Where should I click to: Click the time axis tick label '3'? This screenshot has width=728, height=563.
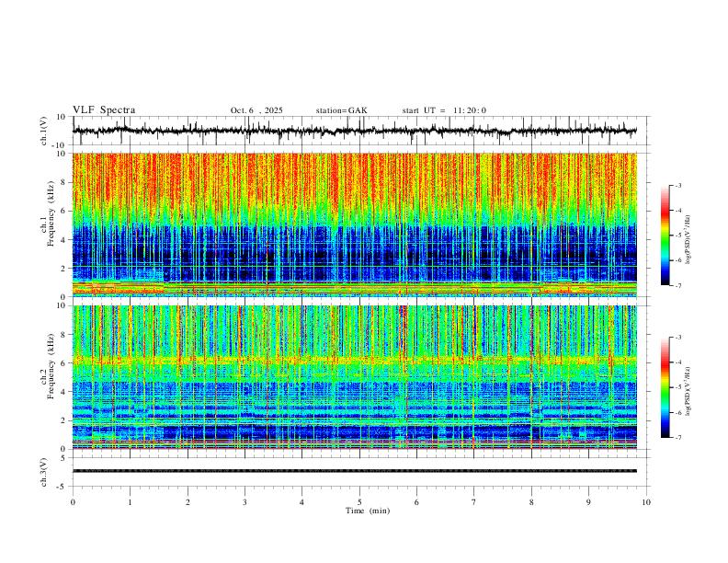pyautogui.click(x=245, y=502)
